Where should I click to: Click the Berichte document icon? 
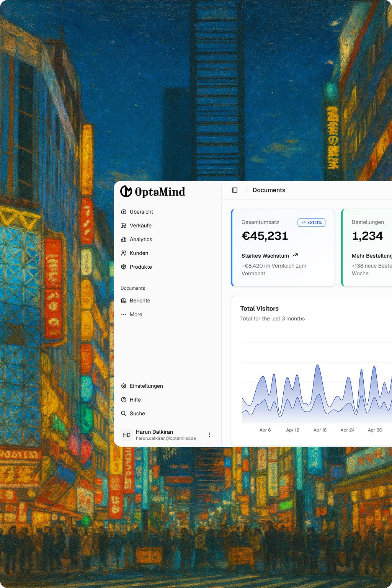(124, 301)
